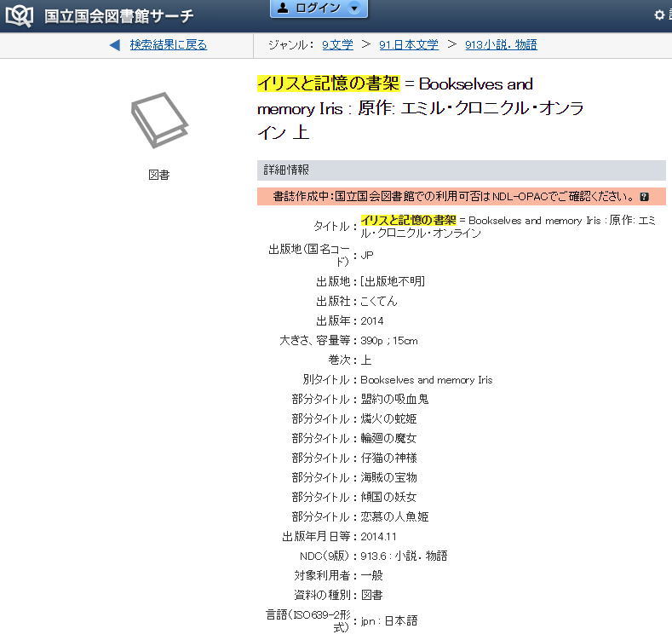Open genre link 913.小説. 物語
This screenshot has width=672, height=640.
pyautogui.click(x=501, y=44)
